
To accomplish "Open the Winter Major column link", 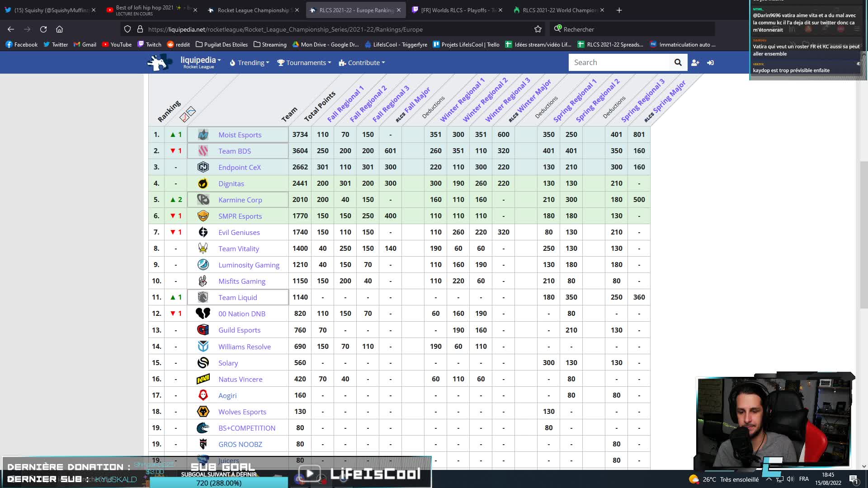I will click(530, 101).
